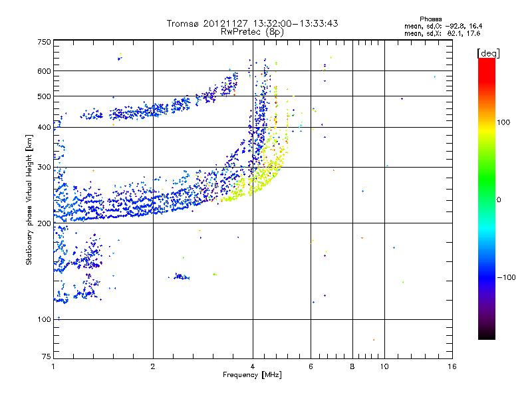Image resolution: width=532 pixels, height=399 pixels.
Task: Click the y-axis tick label '500'
Action: click(x=44, y=96)
